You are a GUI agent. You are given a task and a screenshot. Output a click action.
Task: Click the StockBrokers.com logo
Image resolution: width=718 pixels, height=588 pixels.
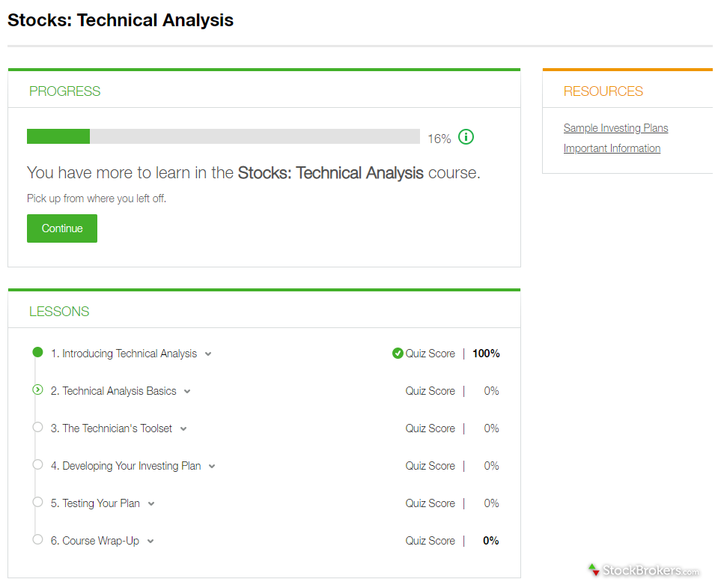pyautogui.click(x=643, y=571)
